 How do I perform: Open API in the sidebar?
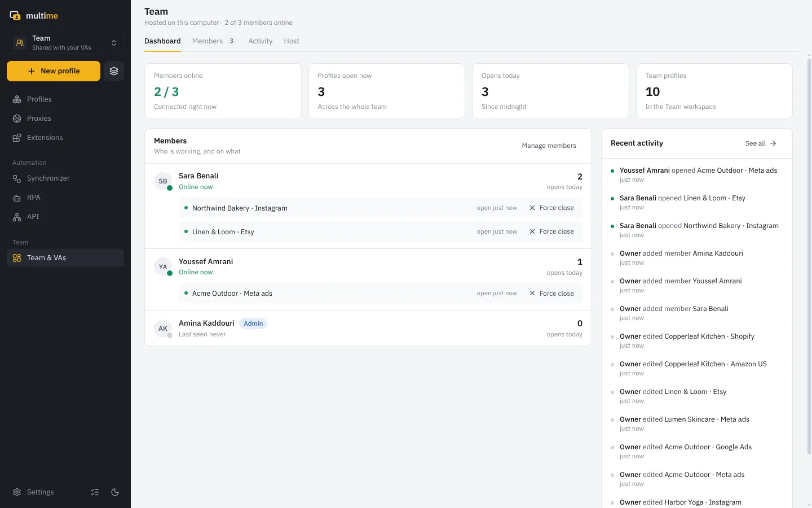[65, 217]
